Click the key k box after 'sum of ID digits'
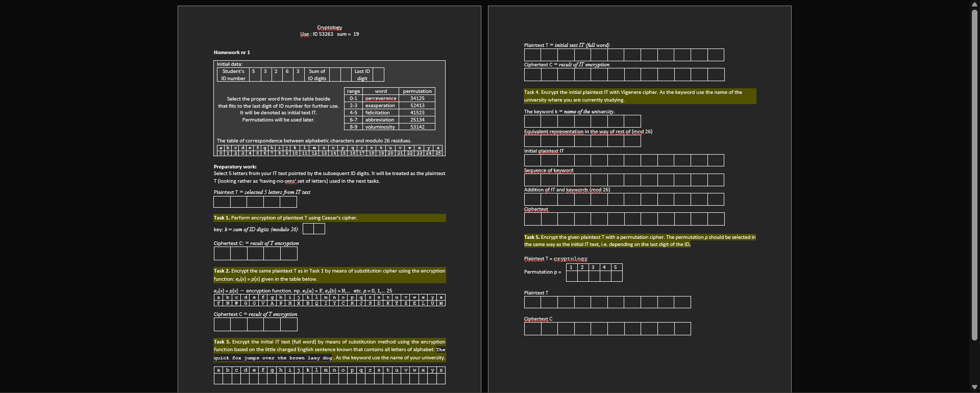 coord(314,229)
